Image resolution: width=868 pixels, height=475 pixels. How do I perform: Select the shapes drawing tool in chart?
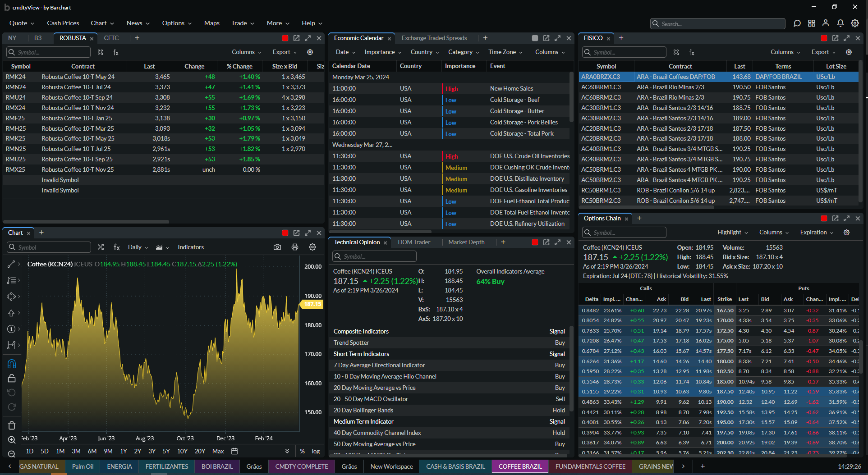12,297
